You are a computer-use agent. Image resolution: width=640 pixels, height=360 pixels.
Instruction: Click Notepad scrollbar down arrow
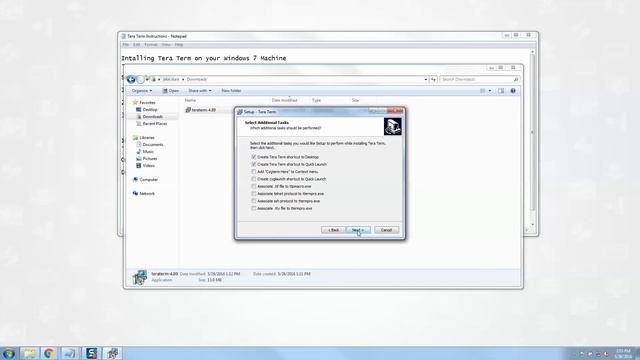[532, 225]
